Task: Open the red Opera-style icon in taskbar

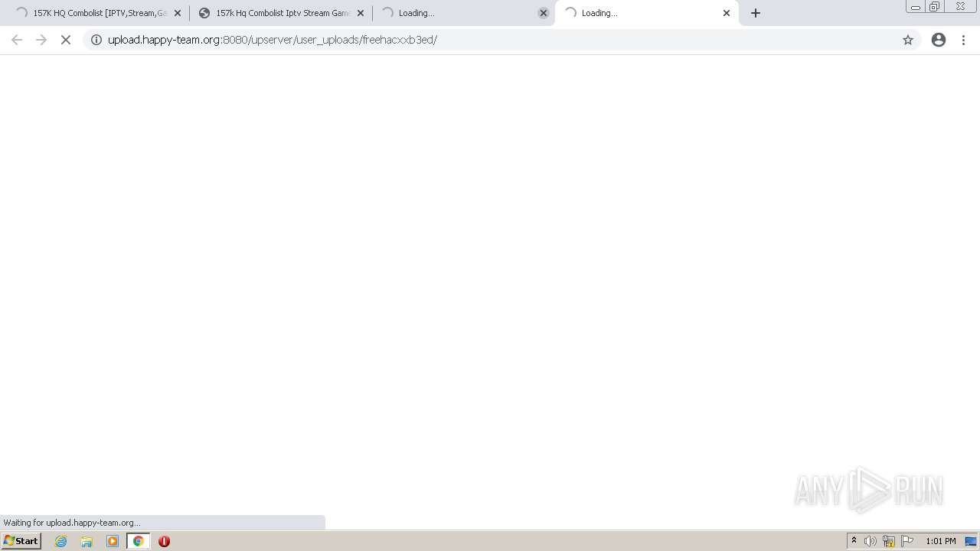Action: pyautogui.click(x=164, y=541)
